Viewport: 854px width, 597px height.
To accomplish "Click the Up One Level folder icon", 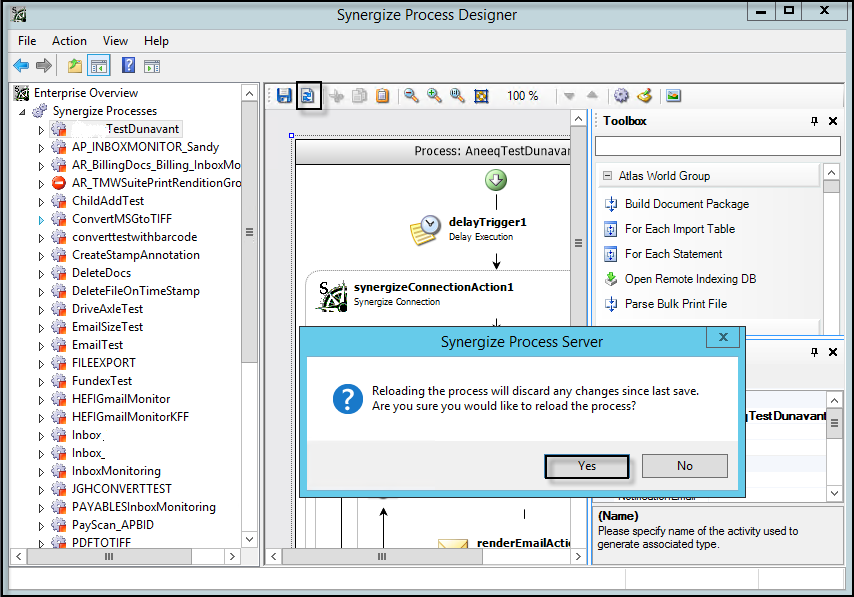I will coord(75,66).
